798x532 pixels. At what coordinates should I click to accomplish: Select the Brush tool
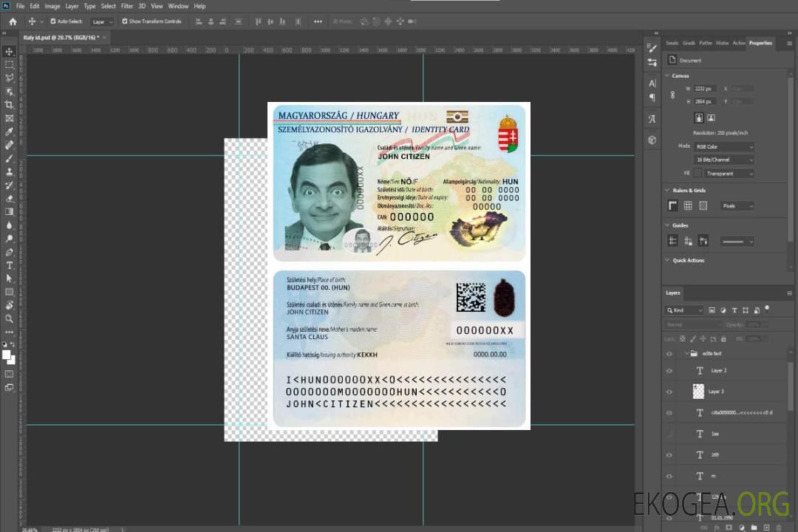pyautogui.click(x=9, y=158)
